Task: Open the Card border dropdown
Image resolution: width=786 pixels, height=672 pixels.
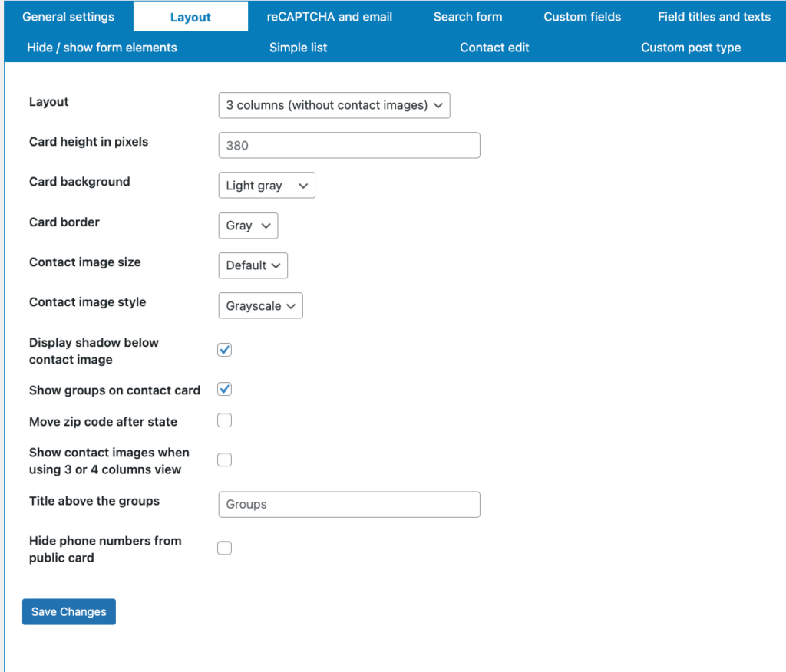Action: (248, 226)
